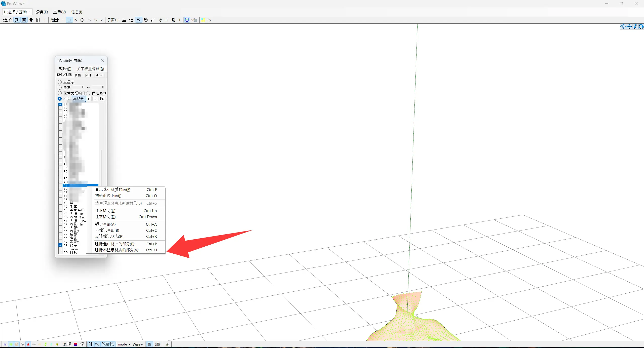Uncheck the 58 鞋子 material checkbox
Image resolution: width=644 pixels, height=348 pixels.
pos(60,245)
